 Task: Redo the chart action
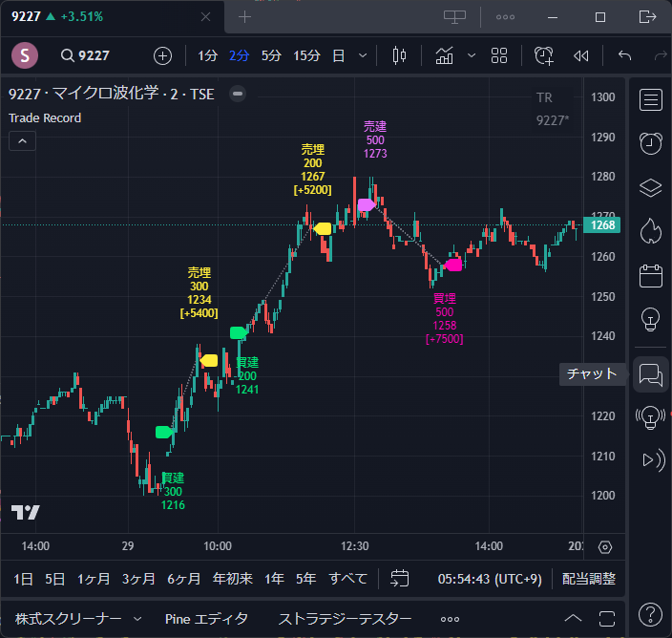661,55
